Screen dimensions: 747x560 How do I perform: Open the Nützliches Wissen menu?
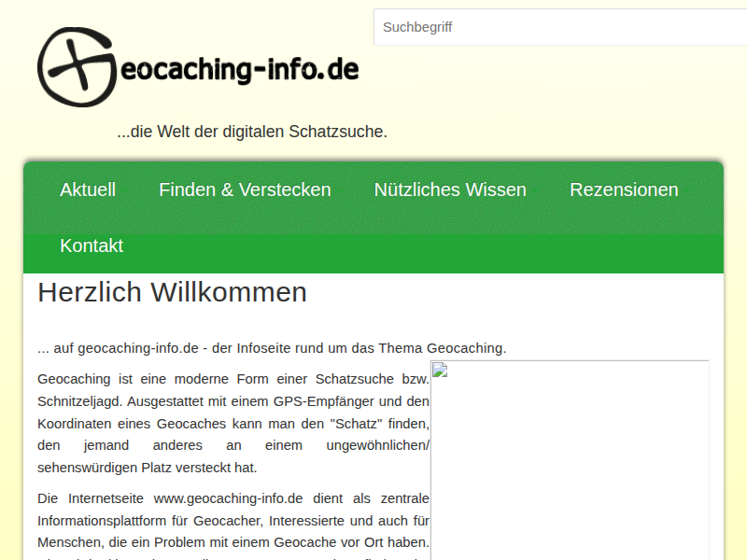coord(450,190)
